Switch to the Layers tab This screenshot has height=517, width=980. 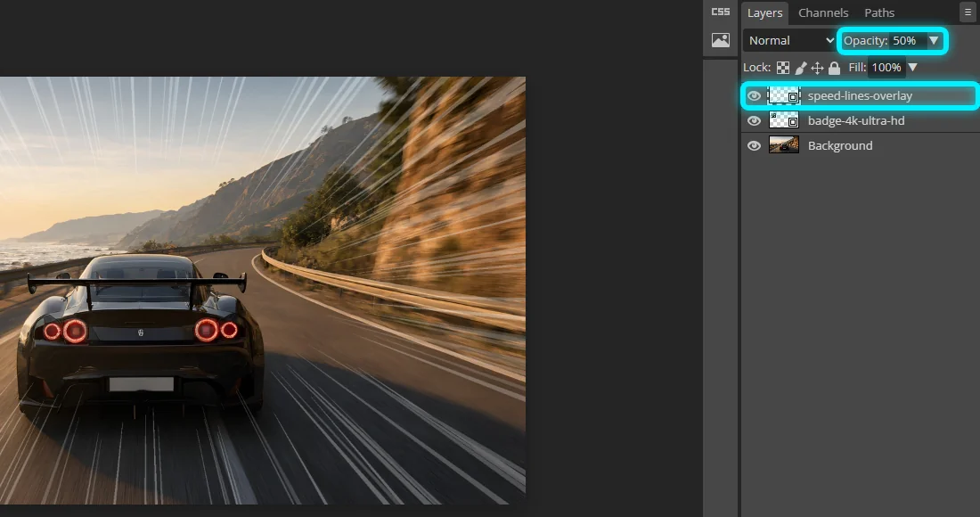pyautogui.click(x=764, y=12)
